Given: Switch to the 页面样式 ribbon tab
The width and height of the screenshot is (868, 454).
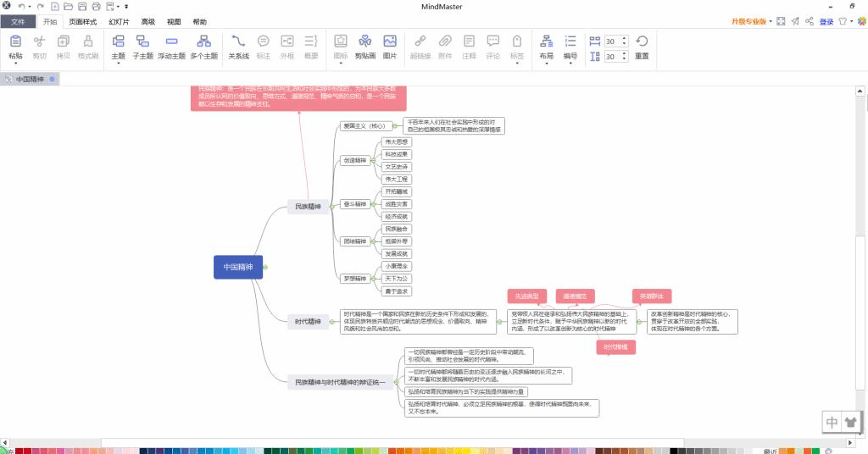Looking at the screenshot, I should tap(82, 21).
